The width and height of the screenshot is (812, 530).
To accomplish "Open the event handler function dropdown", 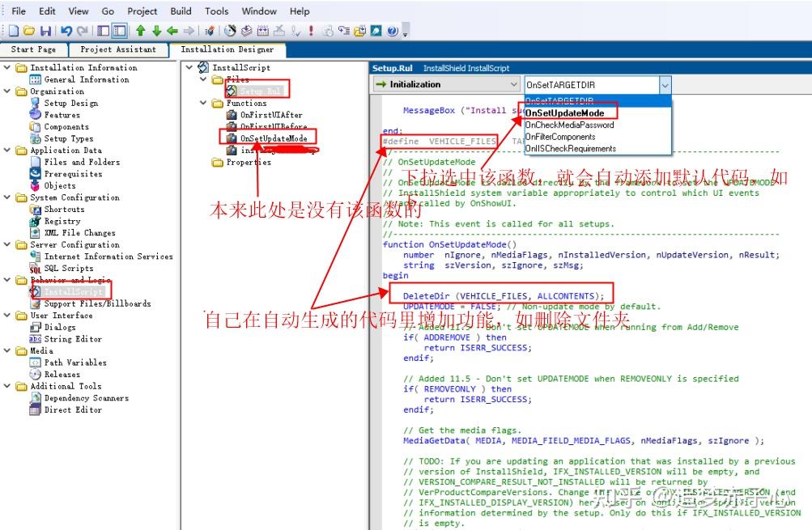I will pos(665,84).
